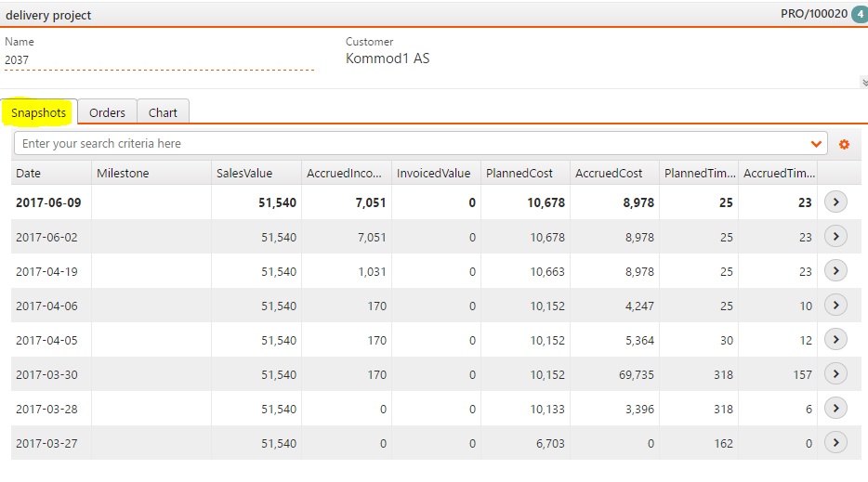Open details arrow for 2017-03-28 snapshot
The image size is (868, 482).
835,408
